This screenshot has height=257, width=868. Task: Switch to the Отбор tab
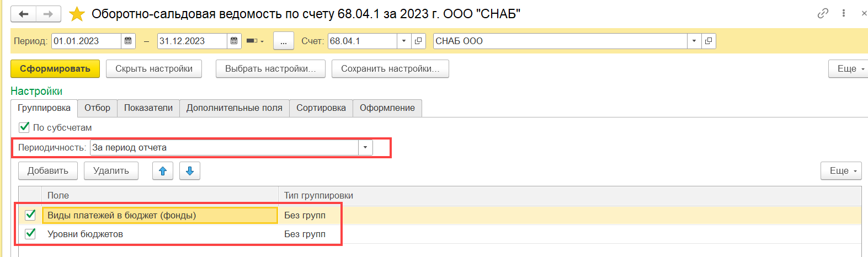click(97, 108)
